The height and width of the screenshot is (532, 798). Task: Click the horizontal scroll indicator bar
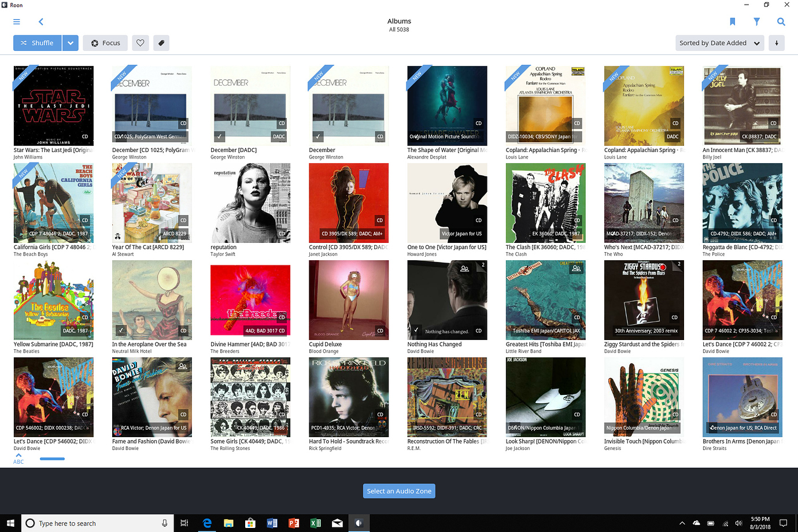coord(52,459)
